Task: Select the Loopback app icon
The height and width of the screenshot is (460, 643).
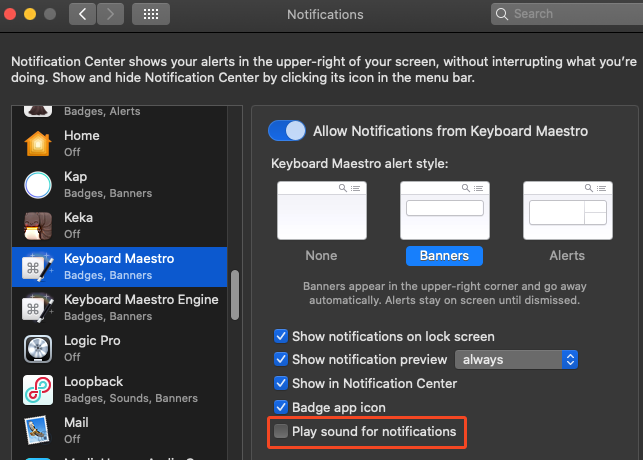Action: coord(38,389)
